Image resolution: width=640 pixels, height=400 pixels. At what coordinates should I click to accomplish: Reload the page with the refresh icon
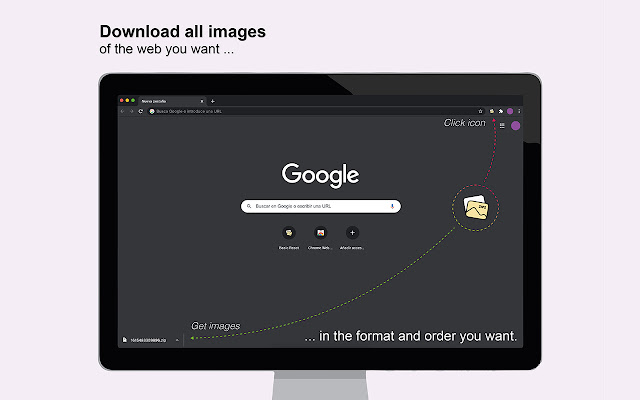(x=141, y=111)
